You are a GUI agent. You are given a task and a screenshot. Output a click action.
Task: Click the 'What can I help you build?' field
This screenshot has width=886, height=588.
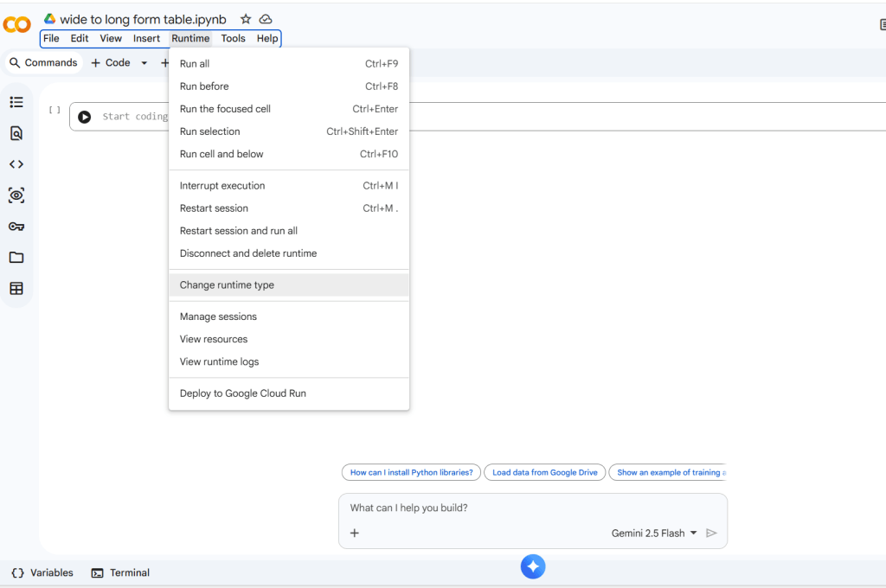[519, 508]
